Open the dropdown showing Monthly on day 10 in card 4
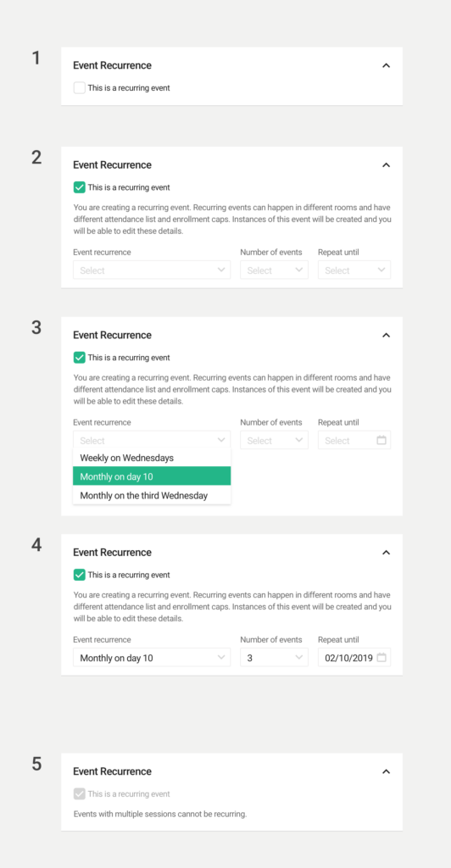The height and width of the screenshot is (868, 451). 152,658
